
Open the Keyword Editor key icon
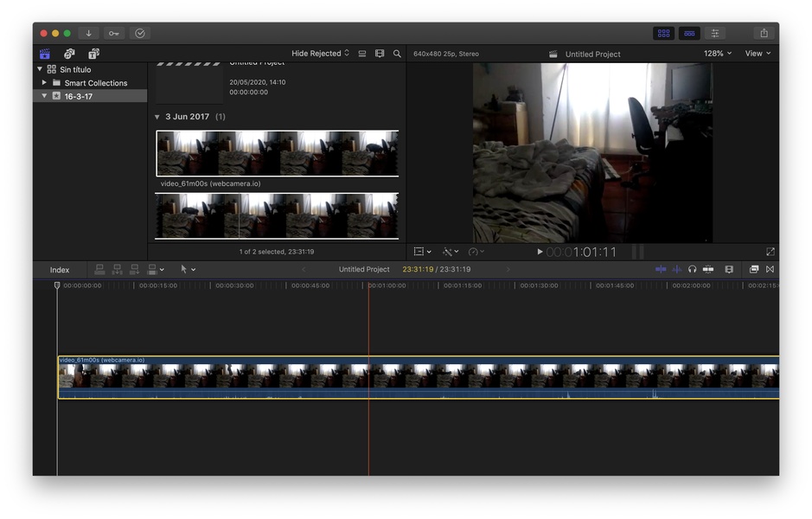coord(114,33)
